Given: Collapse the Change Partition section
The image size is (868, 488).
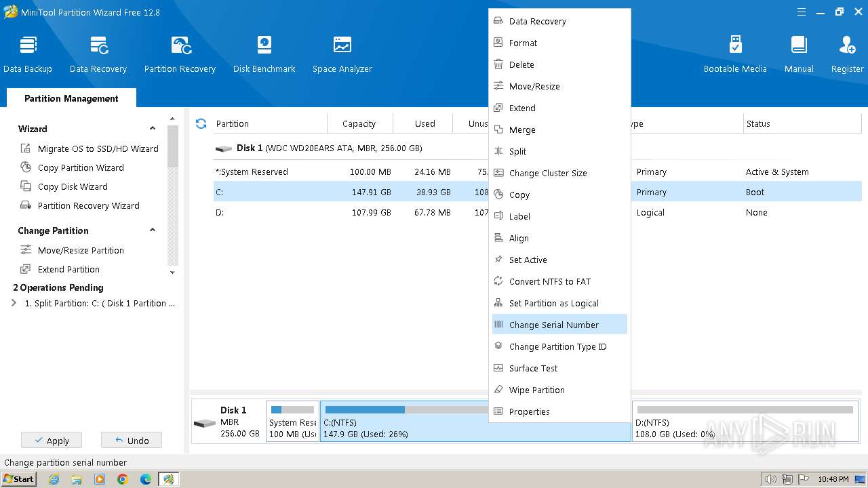Looking at the screenshot, I should pos(153,230).
